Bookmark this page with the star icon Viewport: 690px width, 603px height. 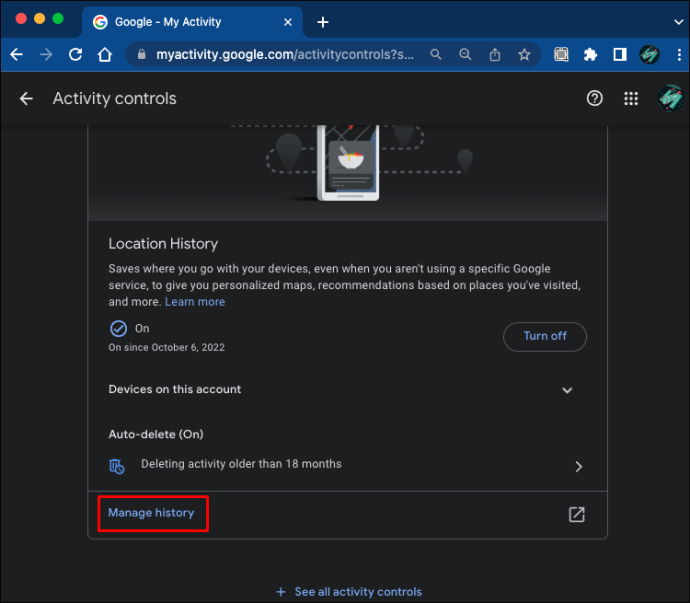pos(524,55)
